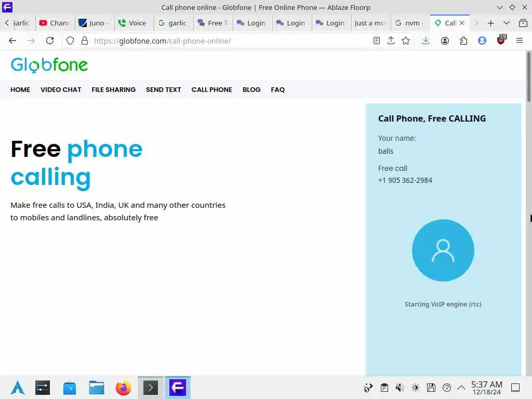Screen dimensions: 532x399
Task: Select the Floorp browser taskbar icon
Action: tap(178, 388)
